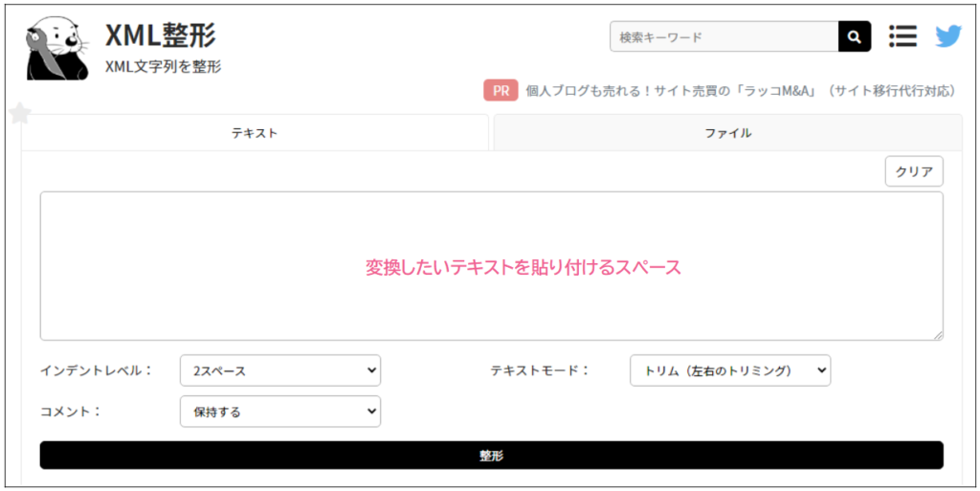
Task: Click the gray star favorite icon
Action: pos(19,114)
